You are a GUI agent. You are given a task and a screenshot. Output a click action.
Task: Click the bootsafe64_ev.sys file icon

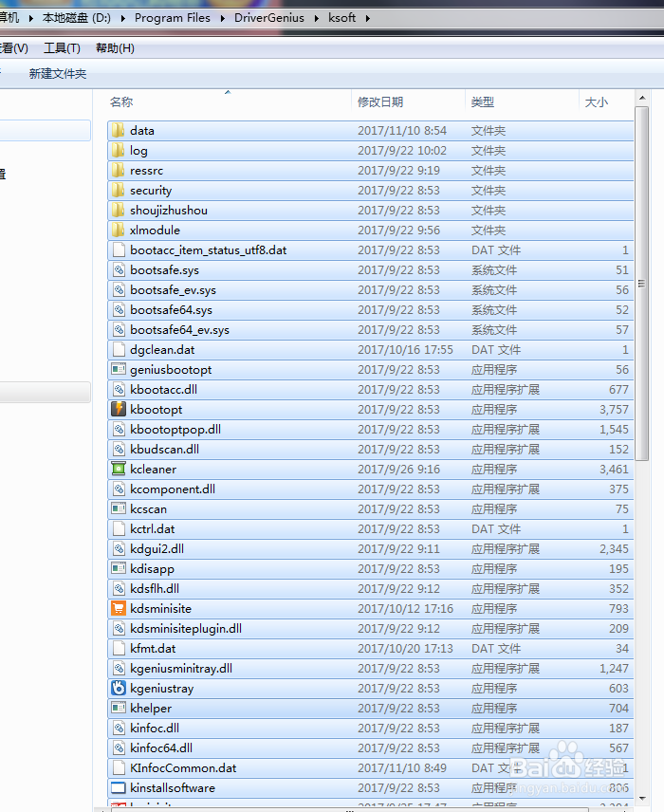[x=119, y=329]
